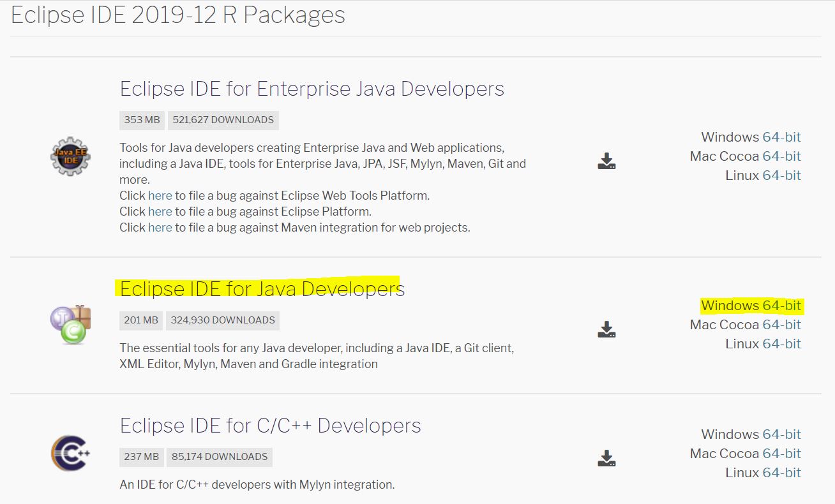This screenshot has width=835, height=504.
Task: Download Windows 64-bit for C/C++ Developers
Action: tap(781, 434)
